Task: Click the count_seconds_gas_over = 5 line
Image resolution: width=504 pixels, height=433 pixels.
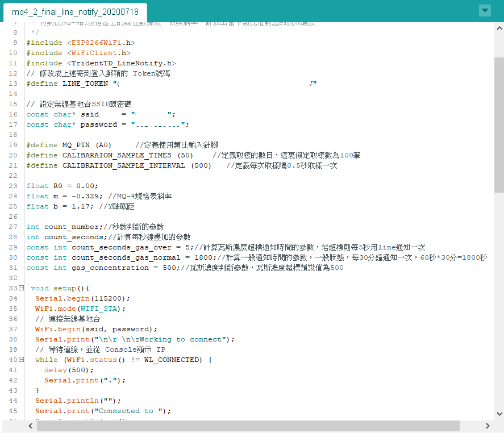Action: (x=226, y=248)
